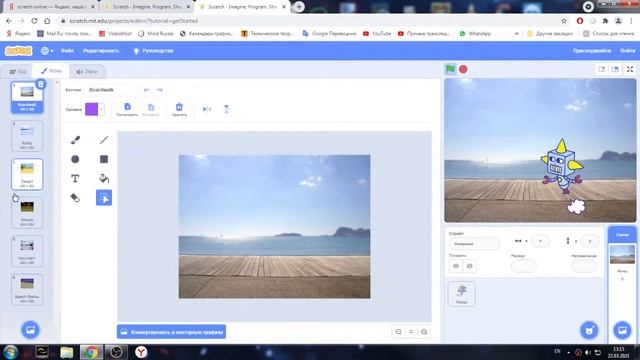640x360 pixels.
Task: Select the Line tool
Action: pyautogui.click(x=104, y=140)
